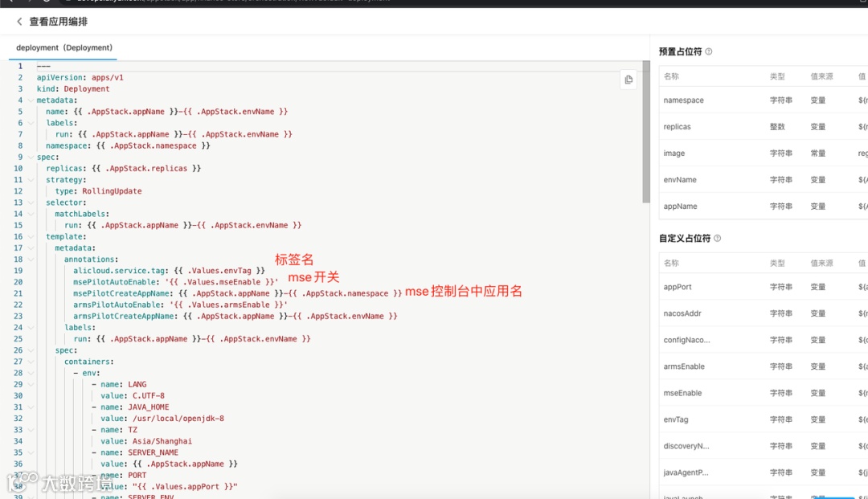Select the image placeholder row
The height and width of the screenshot is (499, 868).
(x=764, y=153)
